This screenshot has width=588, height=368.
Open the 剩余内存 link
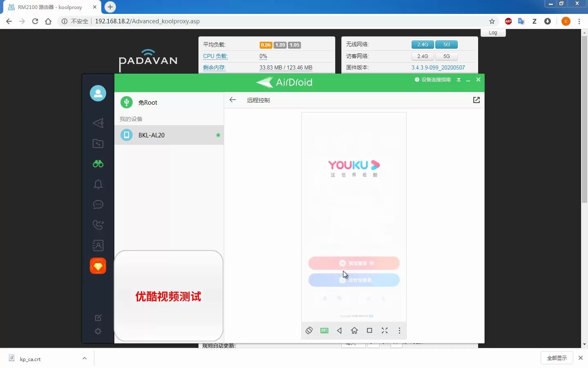(214, 67)
